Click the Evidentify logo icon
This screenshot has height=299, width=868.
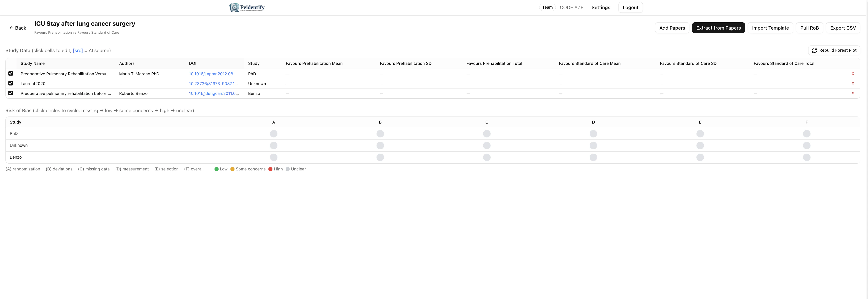point(234,8)
